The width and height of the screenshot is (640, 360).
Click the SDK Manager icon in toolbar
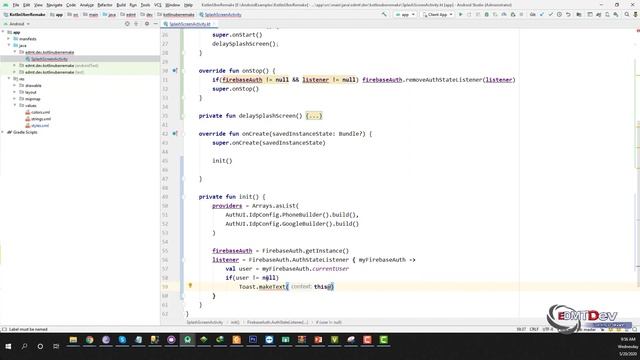(x=616, y=14)
